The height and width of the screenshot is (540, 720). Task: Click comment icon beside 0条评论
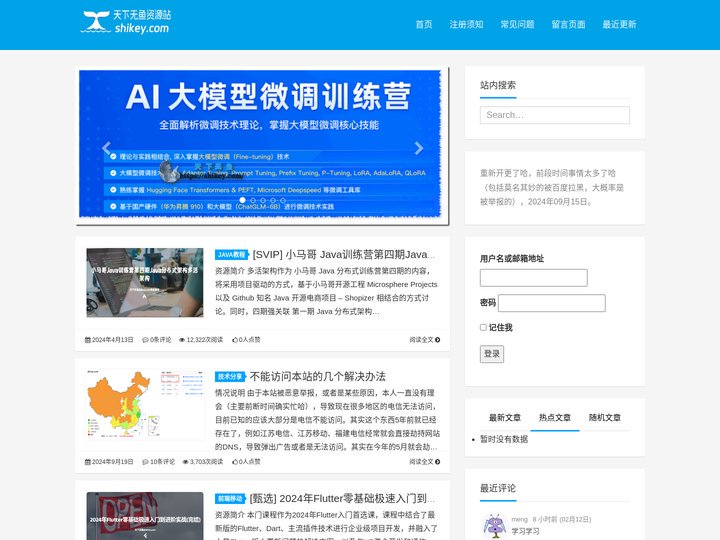point(145,340)
